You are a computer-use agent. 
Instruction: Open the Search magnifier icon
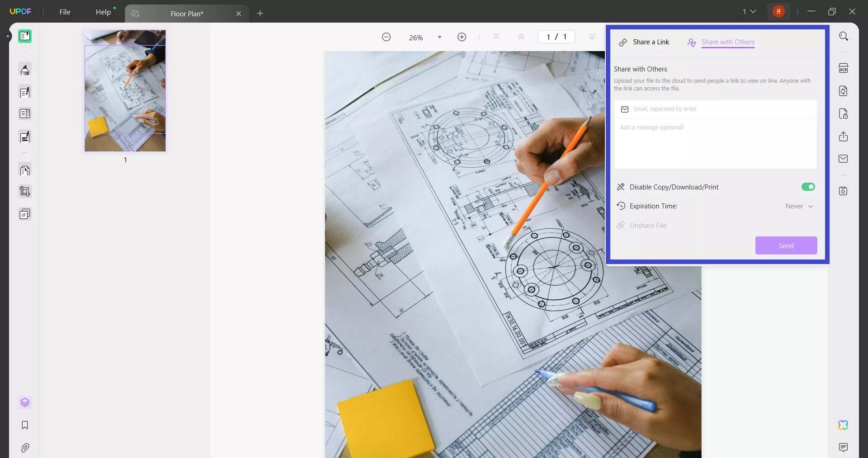tap(843, 36)
